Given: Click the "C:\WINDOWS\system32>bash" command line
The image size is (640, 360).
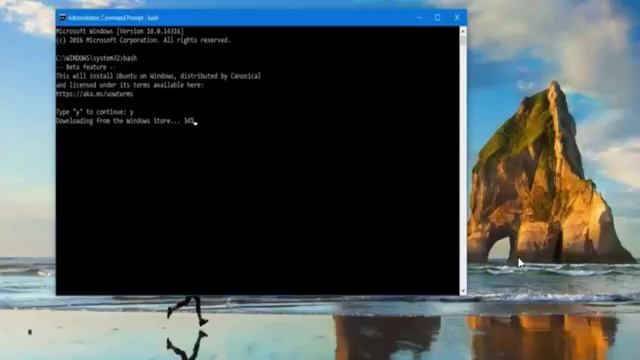Looking at the screenshot, I should [97, 58].
